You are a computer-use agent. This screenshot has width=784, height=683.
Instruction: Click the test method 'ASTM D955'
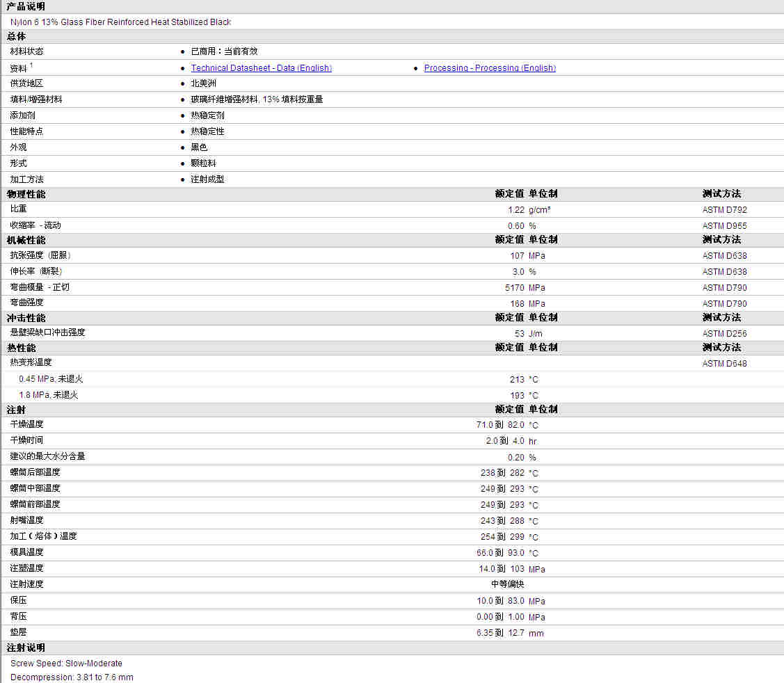(x=724, y=226)
